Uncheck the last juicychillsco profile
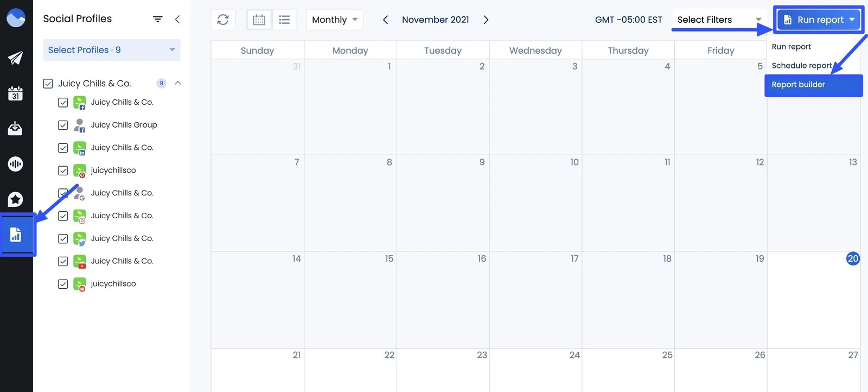The width and height of the screenshot is (868, 392). pyautogui.click(x=63, y=284)
